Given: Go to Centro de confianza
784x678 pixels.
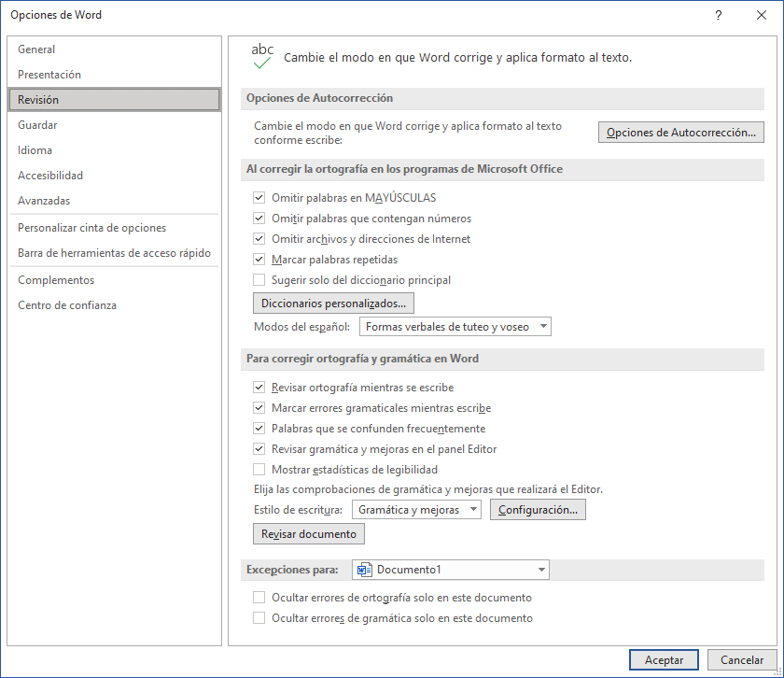Looking at the screenshot, I should click(x=67, y=305).
